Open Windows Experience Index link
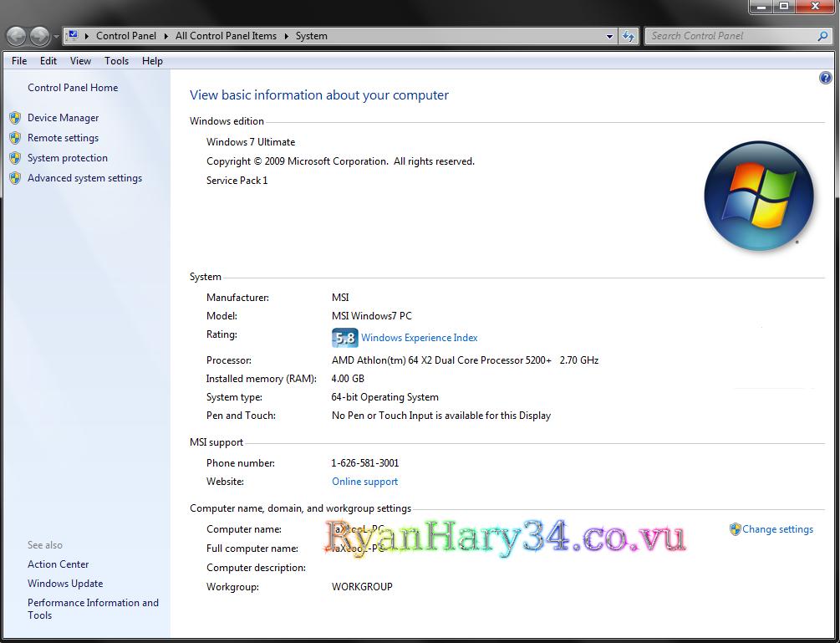This screenshot has height=643, width=840. click(x=420, y=338)
